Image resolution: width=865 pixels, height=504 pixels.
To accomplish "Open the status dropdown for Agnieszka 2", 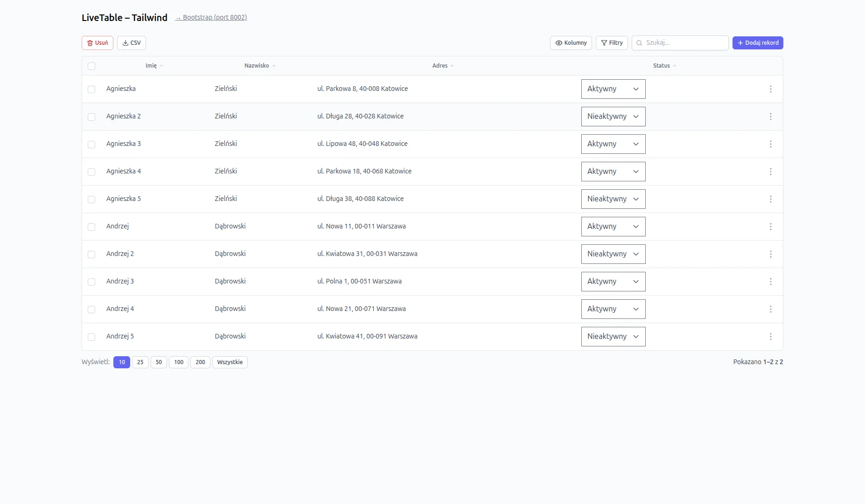I will [613, 116].
